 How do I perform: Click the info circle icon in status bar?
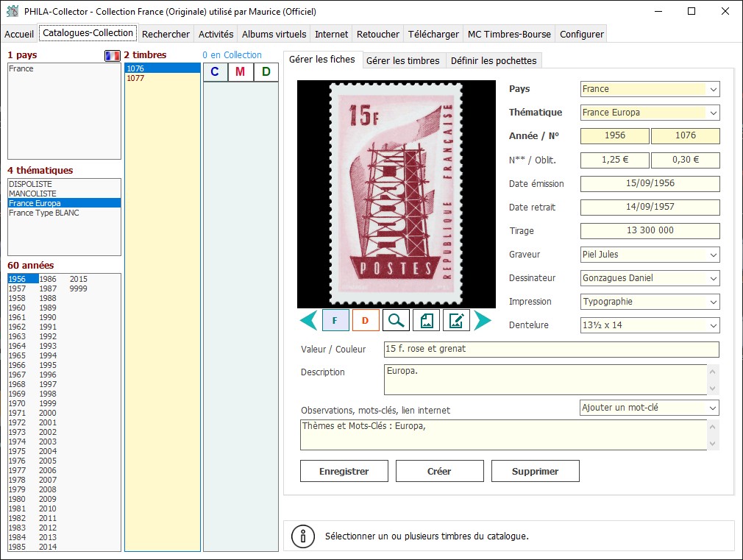tap(303, 536)
